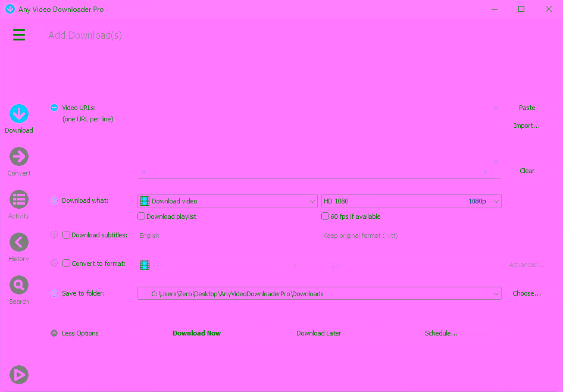Click the arrow icon beside Convert to format
Image resolution: width=563 pixels, height=392 pixels.
pyautogui.click(x=54, y=263)
